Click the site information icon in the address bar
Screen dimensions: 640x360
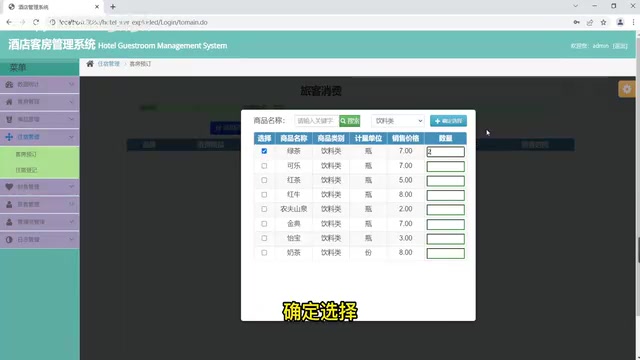(52, 22)
